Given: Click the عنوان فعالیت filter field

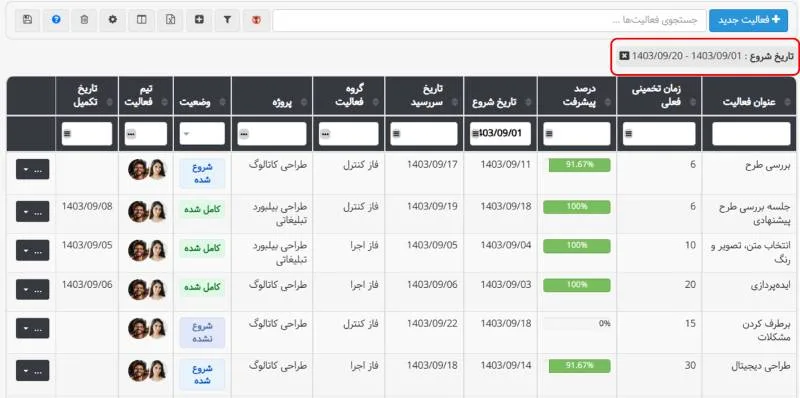Looking at the screenshot, I should coord(751,134).
